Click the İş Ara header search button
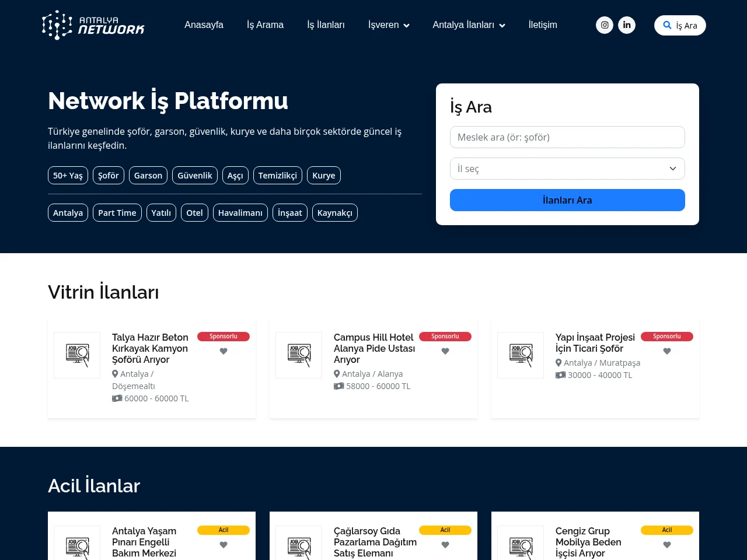The height and width of the screenshot is (560, 747). [x=680, y=25]
